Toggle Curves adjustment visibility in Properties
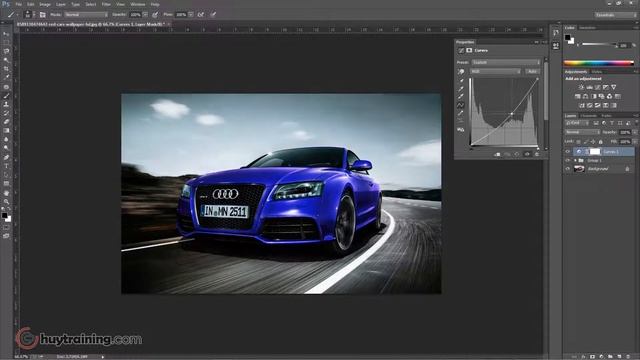640x360 pixels. pos(527,154)
